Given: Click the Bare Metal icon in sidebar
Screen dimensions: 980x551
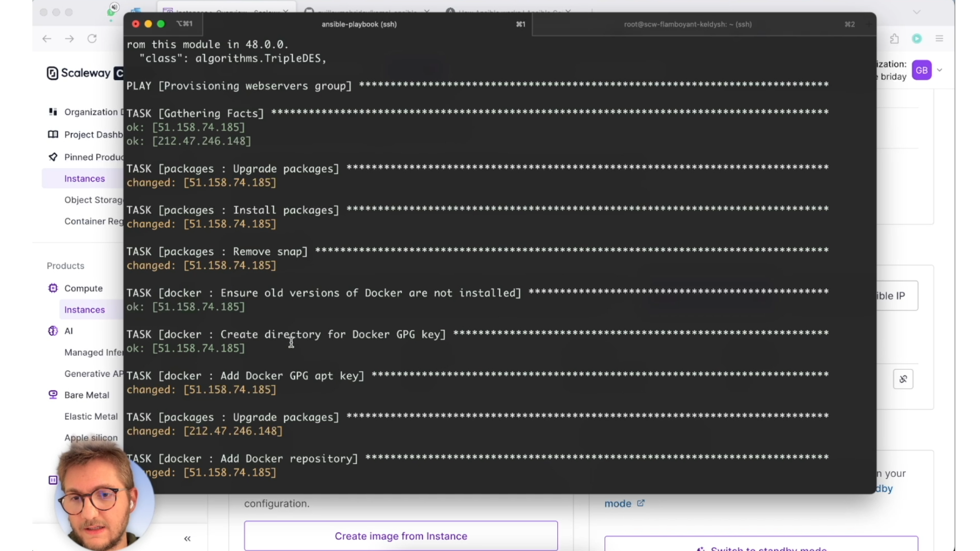Looking at the screenshot, I should 53,395.
